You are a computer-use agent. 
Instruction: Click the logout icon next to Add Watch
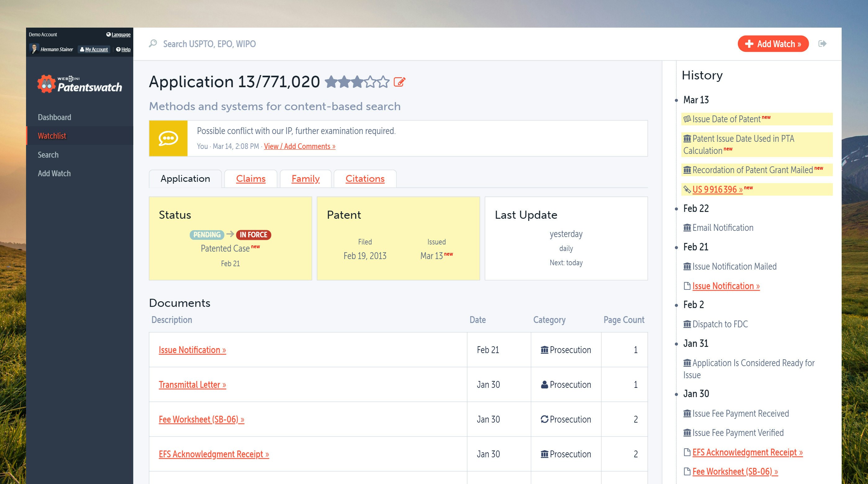click(x=822, y=43)
